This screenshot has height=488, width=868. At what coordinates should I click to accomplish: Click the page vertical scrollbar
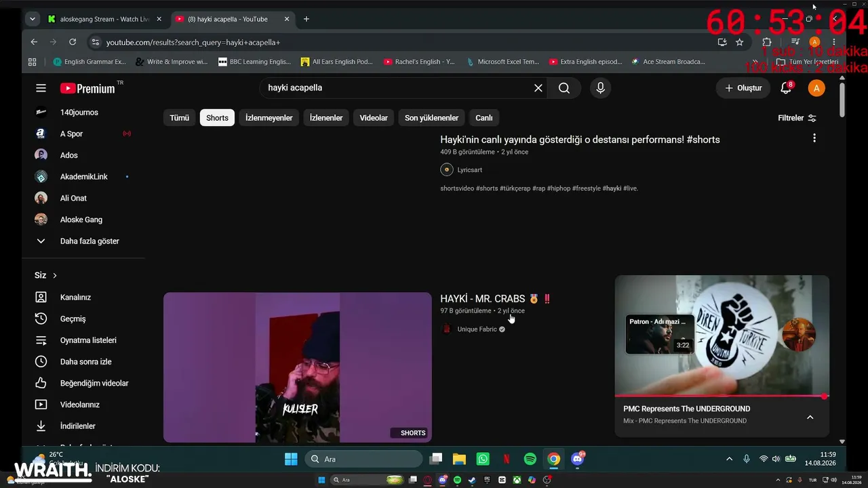coord(842,99)
